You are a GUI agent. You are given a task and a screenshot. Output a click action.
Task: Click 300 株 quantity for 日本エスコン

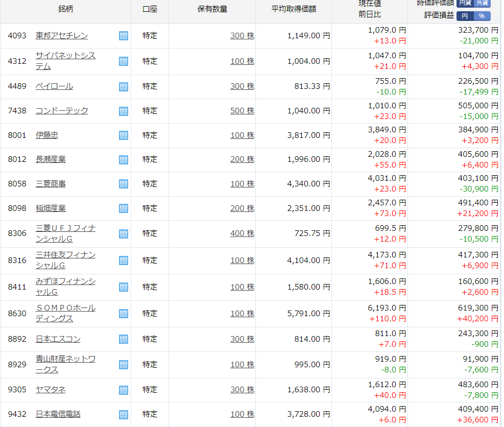[x=243, y=339]
